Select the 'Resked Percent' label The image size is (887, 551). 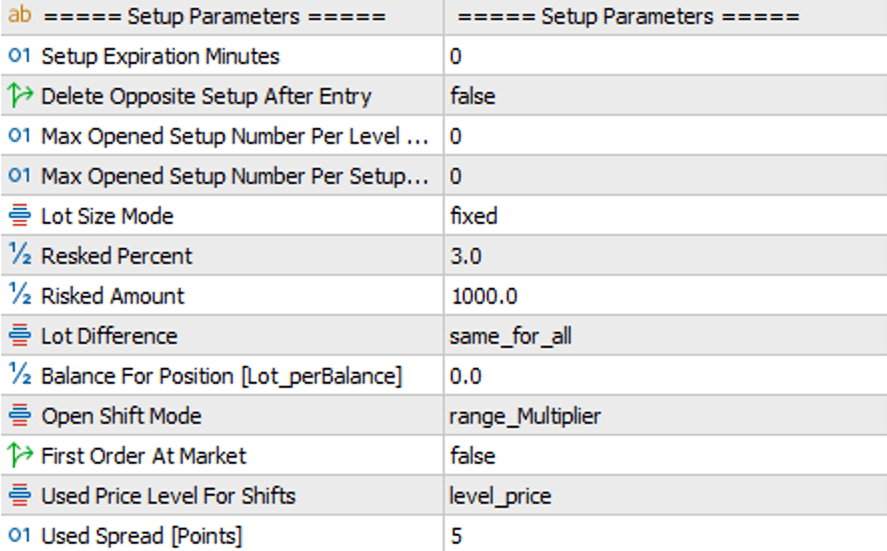point(117,256)
